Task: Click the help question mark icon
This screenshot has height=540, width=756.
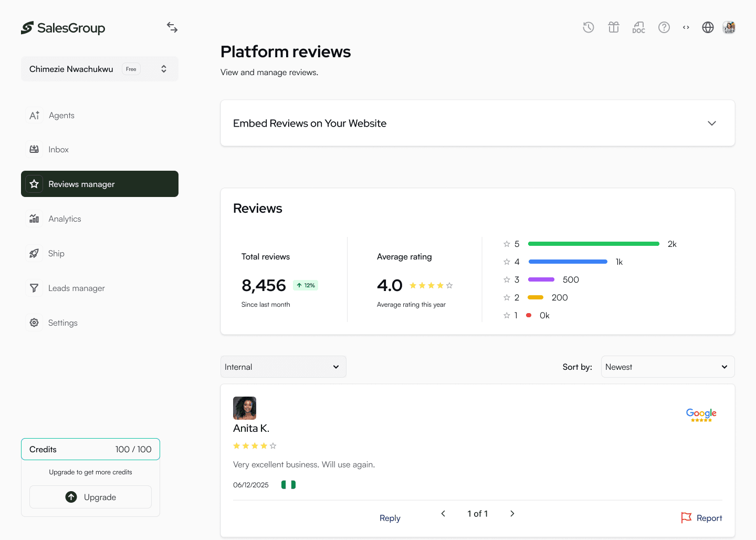Action: (664, 27)
